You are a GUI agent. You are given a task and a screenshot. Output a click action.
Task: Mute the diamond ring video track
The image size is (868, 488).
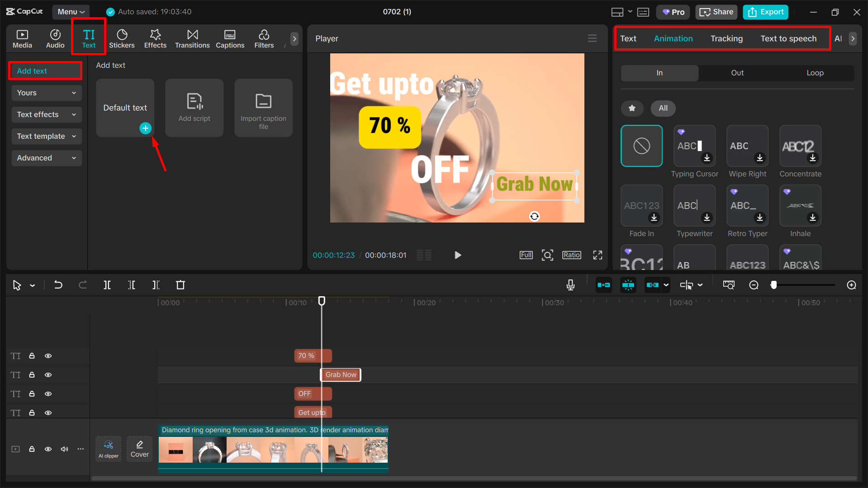64,449
